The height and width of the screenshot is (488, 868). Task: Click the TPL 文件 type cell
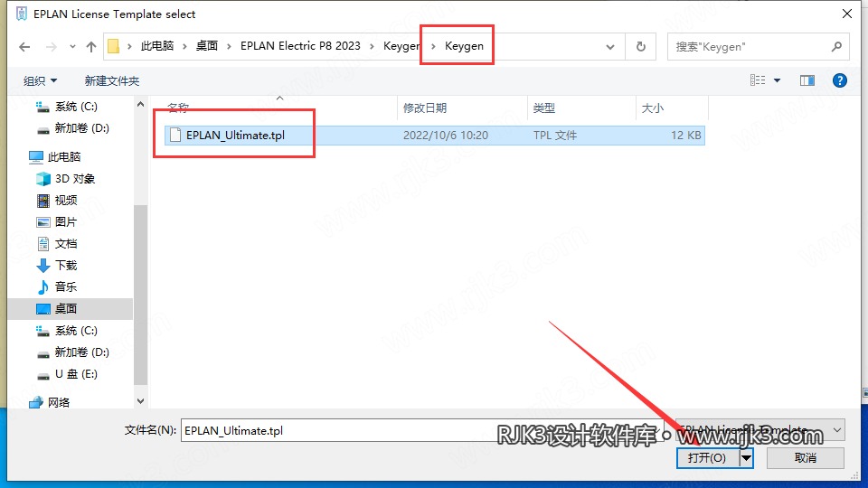pyautogui.click(x=555, y=136)
